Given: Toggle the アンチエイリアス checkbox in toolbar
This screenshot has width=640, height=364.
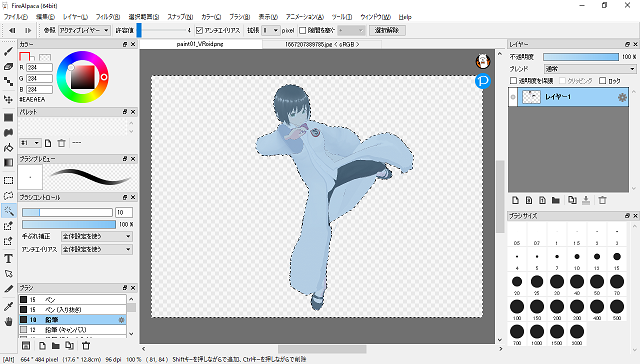Looking at the screenshot, I should tap(199, 30).
